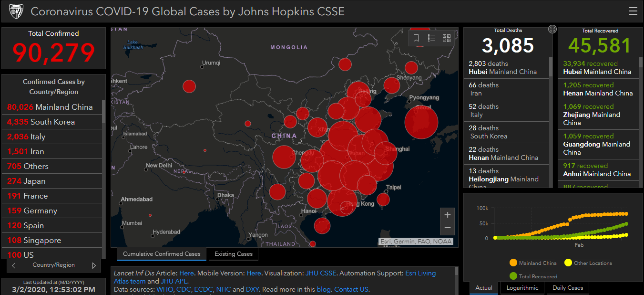Click the red circle near Urumqi
This screenshot has height=295, width=644.
[189, 86]
